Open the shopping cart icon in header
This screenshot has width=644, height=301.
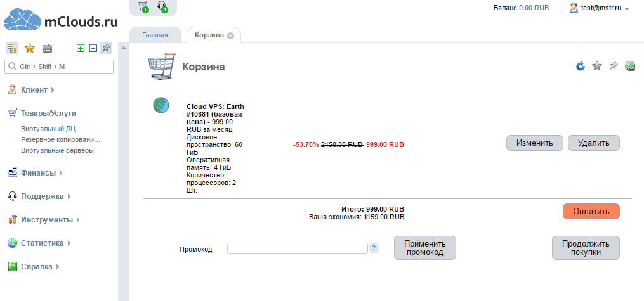click(143, 6)
